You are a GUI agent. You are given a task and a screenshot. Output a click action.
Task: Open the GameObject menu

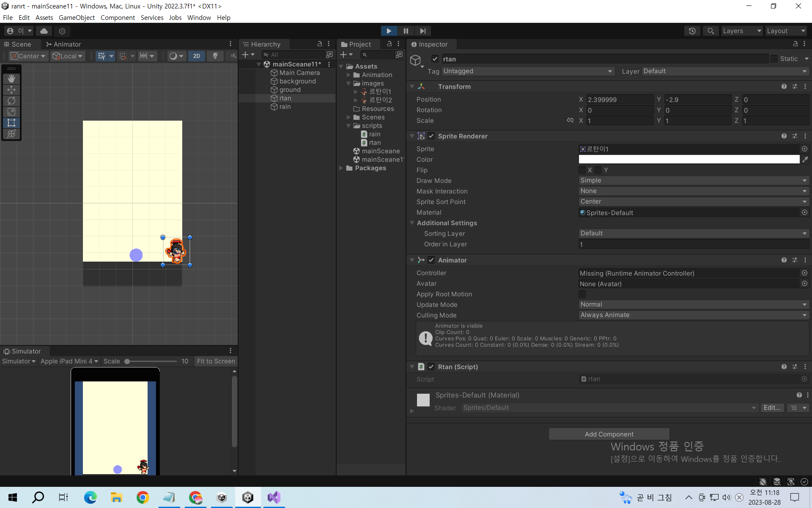(77, 17)
